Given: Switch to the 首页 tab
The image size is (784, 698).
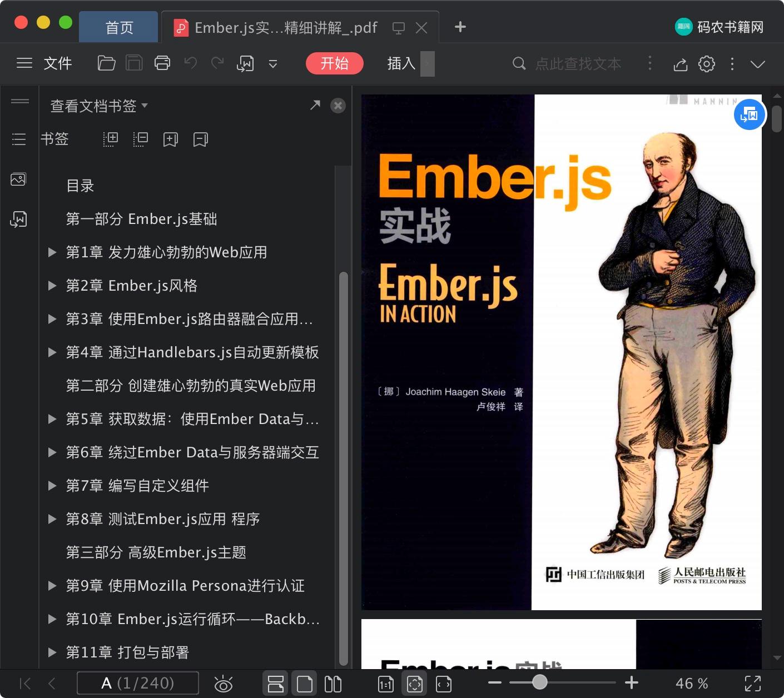Looking at the screenshot, I should [119, 27].
